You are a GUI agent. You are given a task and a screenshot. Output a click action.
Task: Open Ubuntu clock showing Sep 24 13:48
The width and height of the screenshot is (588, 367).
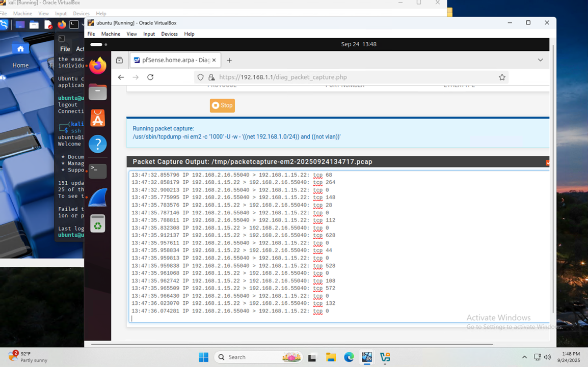(x=359, y=44)
